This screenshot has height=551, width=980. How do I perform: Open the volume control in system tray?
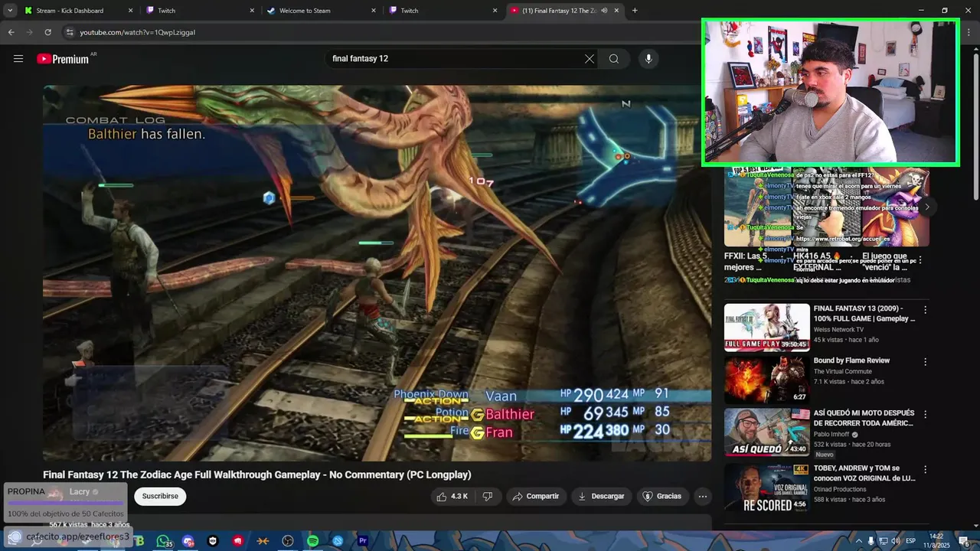click(895, 542)
